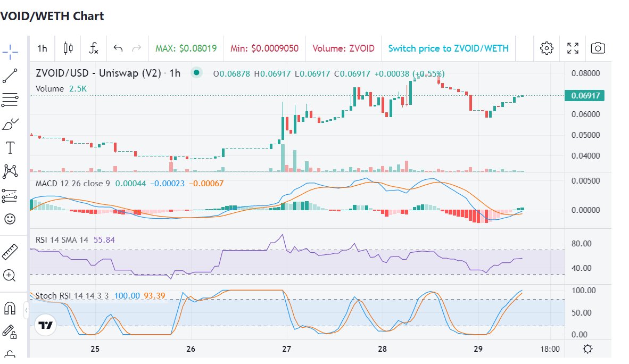629x364 pixels.
Task: Open the prediction and measurement tools
Action: point(10,195)
